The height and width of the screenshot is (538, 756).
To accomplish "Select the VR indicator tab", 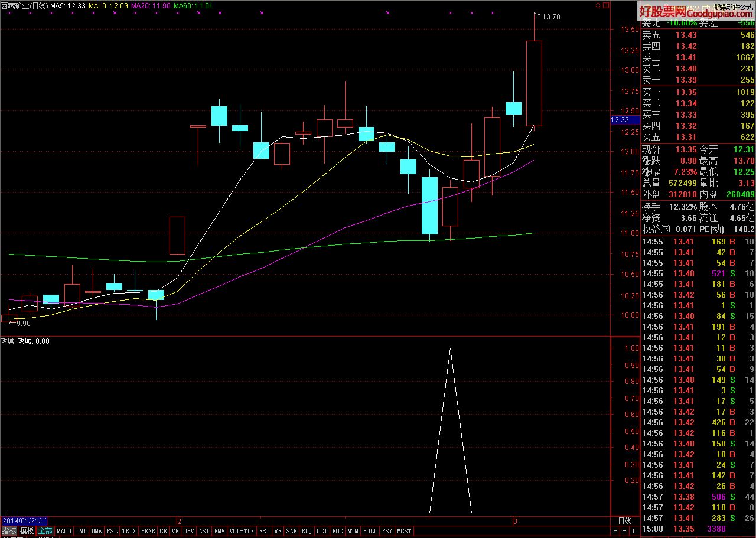I will coord(175,531).
